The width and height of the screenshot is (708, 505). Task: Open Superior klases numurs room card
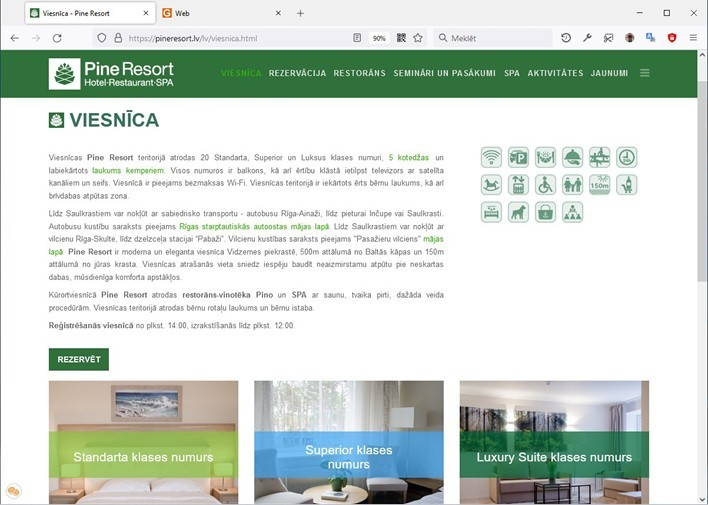coord(349,442)
